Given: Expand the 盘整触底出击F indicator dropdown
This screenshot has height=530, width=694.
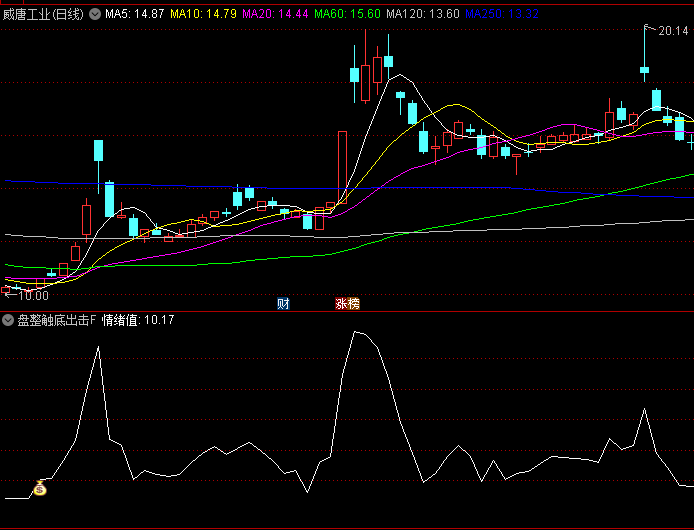Looking at the screenshot, I should [x=8, y=320].
